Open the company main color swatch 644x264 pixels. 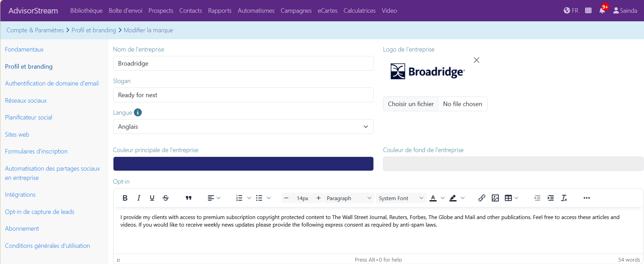pyautogui.click(x=243, y=164)
